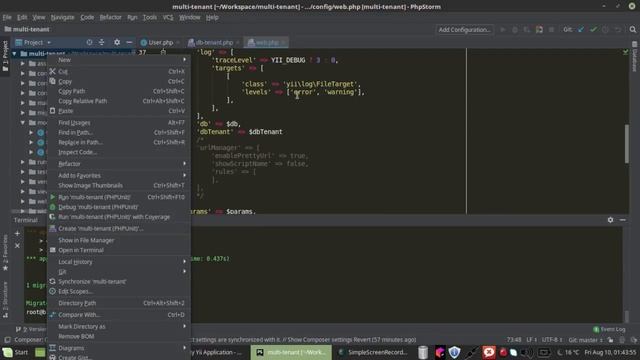Open the Database side panel icon
Viewport: 640px width, 360px height.
point(635,55)
